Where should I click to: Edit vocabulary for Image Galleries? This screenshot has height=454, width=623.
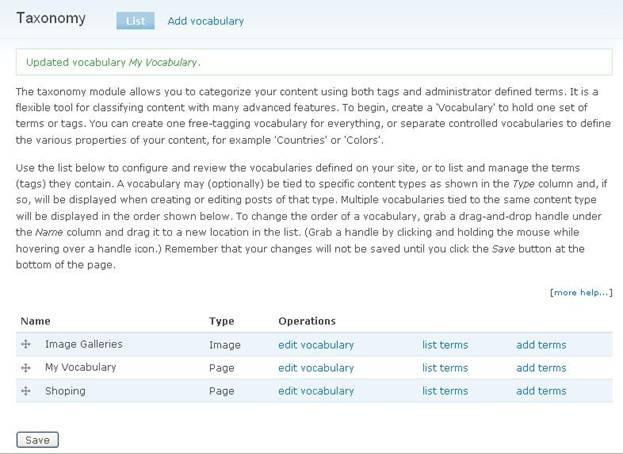[x=316, y=345]
